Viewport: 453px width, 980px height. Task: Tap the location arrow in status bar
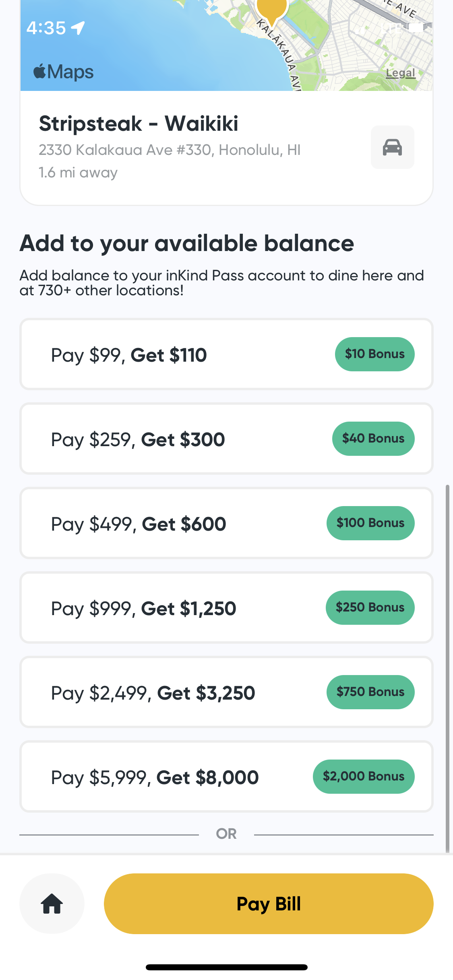(x=78, y=28)
